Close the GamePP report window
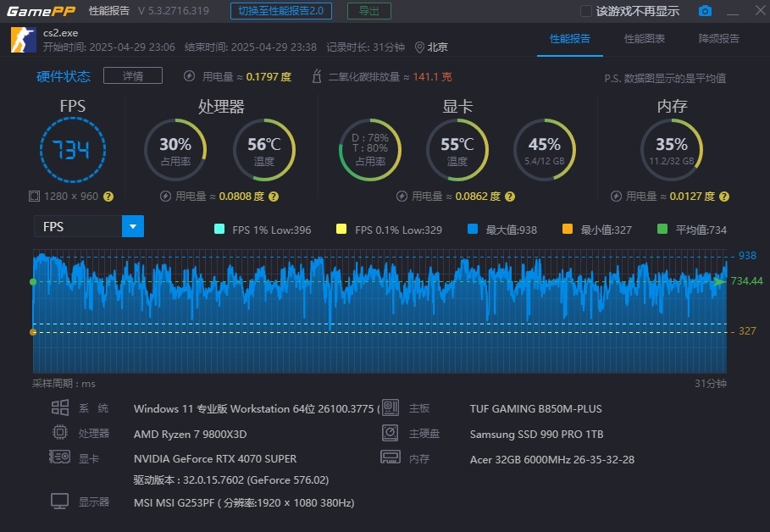This screenshot has width=770, height=532. click(x=760, y=10)
